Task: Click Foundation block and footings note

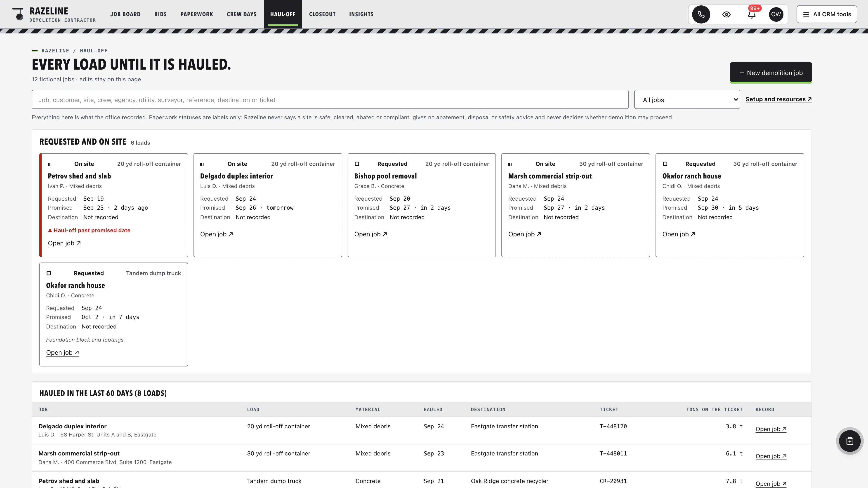Action: pyautogui.click(x=85, y=340)
